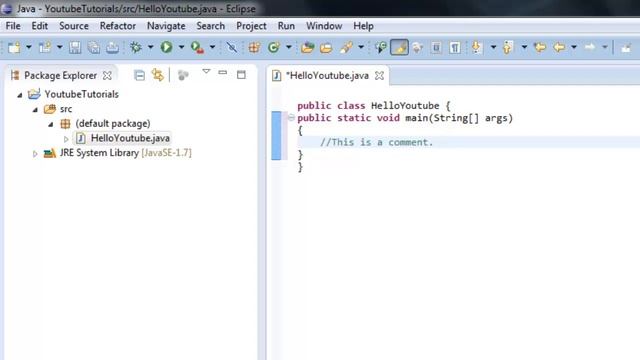Image resolution: width=640 pixels, height=360 pixels.
Task: Click the Back navigation yellow arrow
Action: (559, 48)
